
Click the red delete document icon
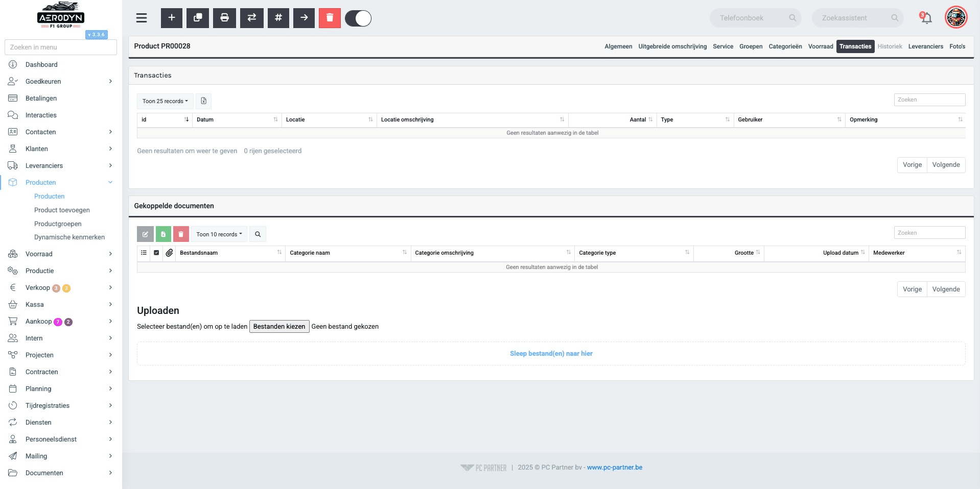tap(181, 234)
